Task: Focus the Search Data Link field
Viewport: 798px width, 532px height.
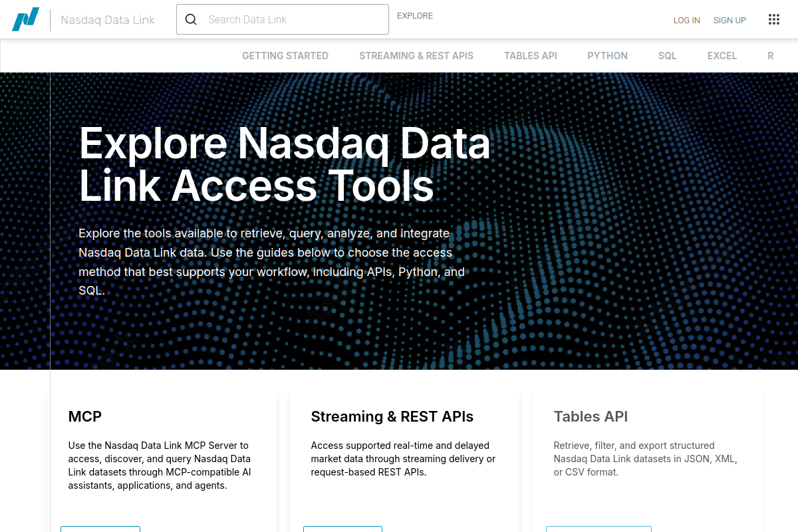Action: point(283,19)
